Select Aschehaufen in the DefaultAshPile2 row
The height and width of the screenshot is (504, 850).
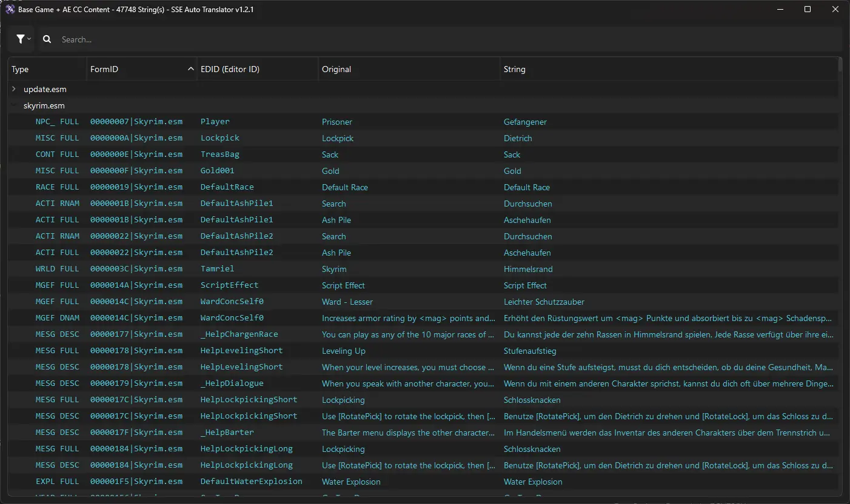click(527, 253)
